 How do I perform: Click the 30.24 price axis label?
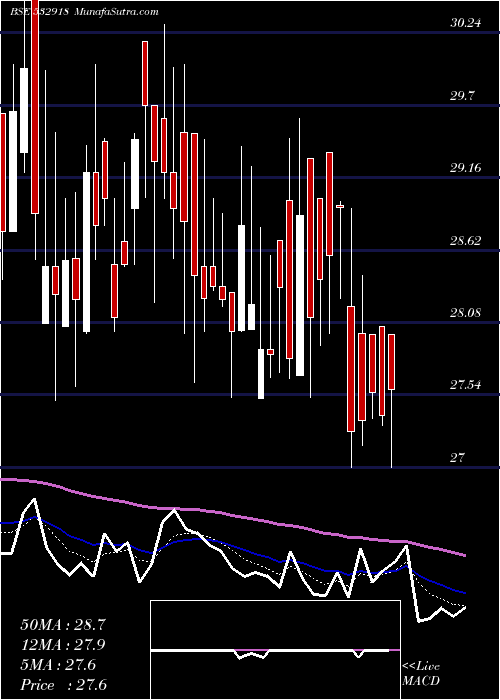tap(466, 23)
